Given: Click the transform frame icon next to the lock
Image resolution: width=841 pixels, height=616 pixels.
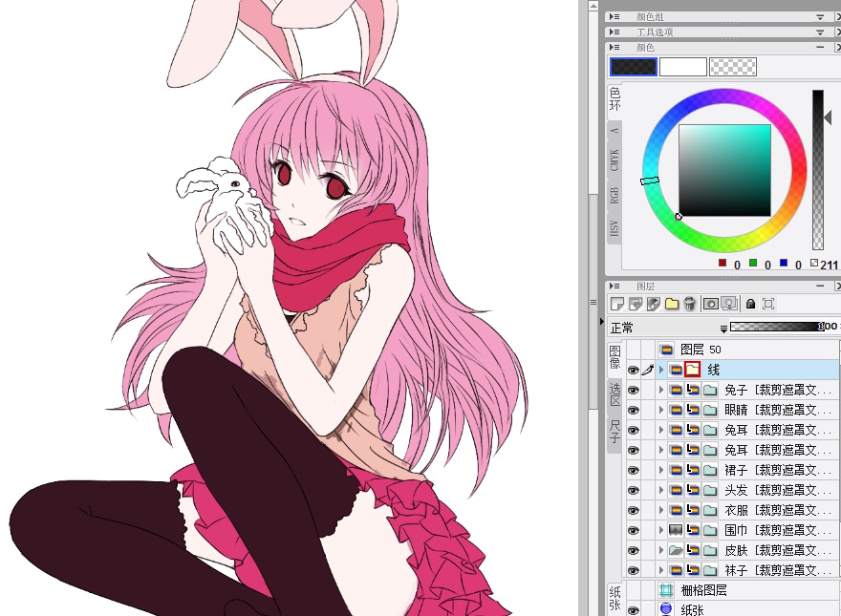Looking at the screenshot, I should point(768,304).
